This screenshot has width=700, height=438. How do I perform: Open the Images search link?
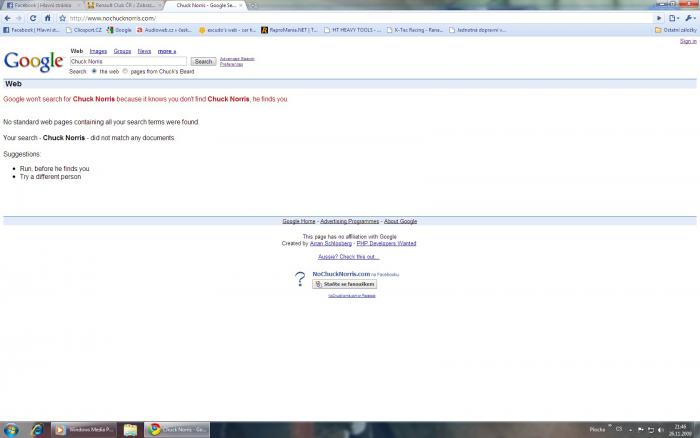(x=98, y=50)
